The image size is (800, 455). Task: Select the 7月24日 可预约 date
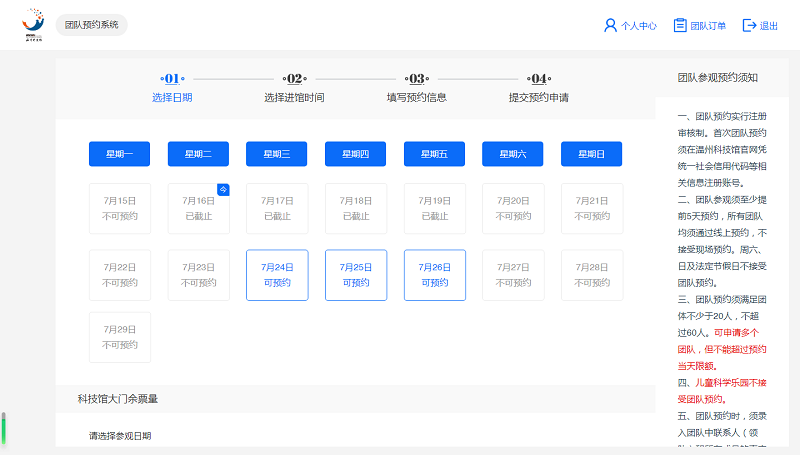(x=277, y=275)
